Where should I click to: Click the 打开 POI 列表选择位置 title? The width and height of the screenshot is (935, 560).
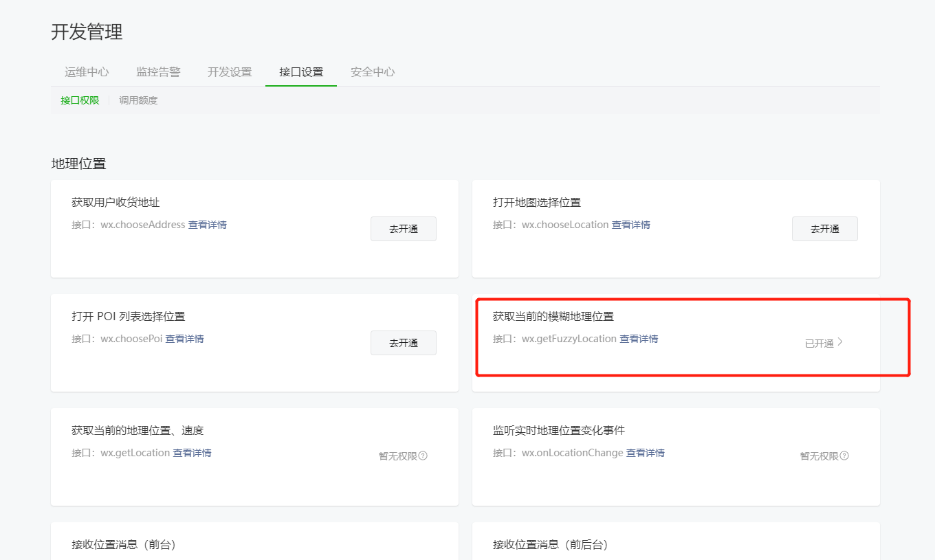129,316
